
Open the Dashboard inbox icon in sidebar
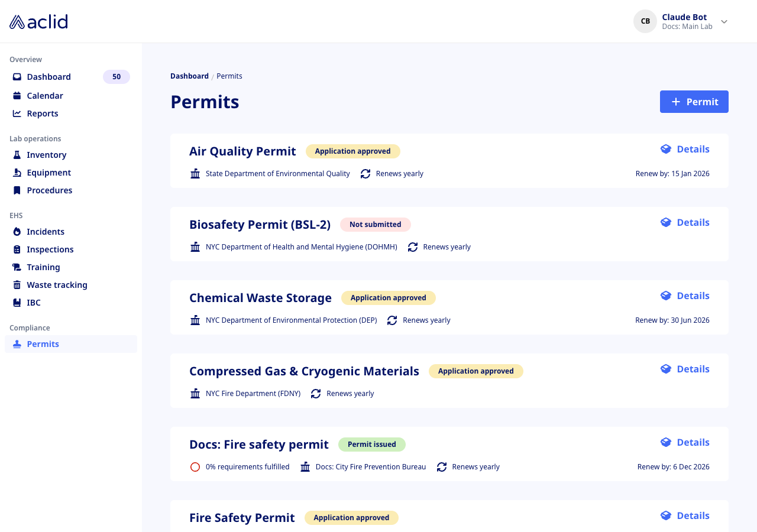click(17, 77)
